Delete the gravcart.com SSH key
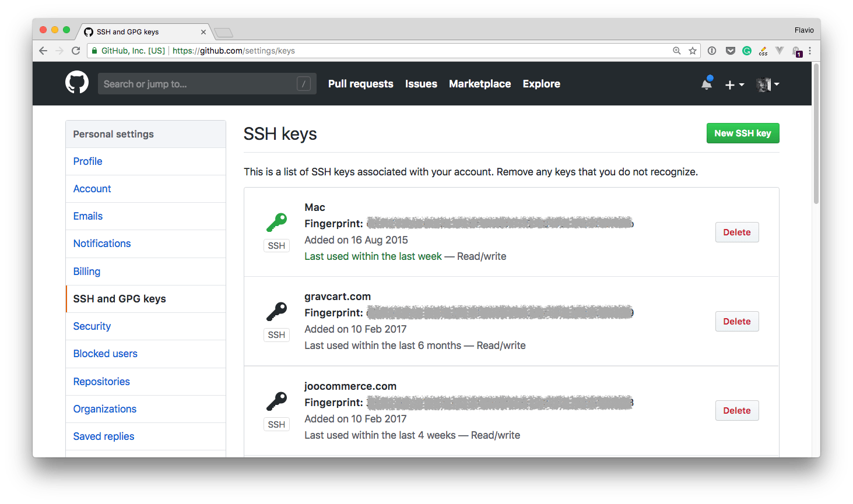The image size is (853, 504). pos(736,322)
